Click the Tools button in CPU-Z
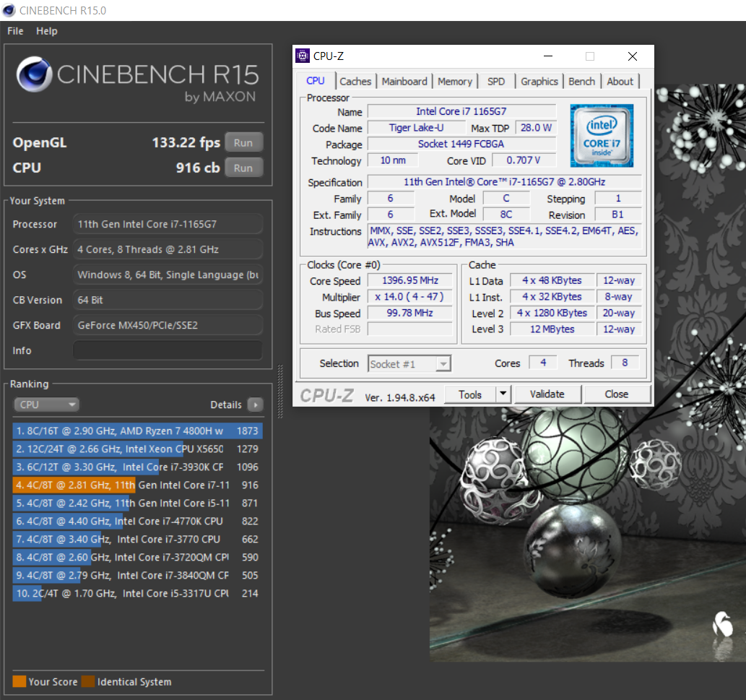The width and height of the screenshot is (746, 700). 470,394
